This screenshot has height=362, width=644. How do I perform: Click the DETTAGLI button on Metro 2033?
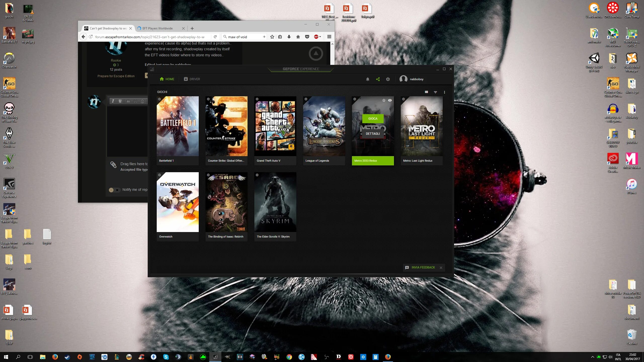373,134
